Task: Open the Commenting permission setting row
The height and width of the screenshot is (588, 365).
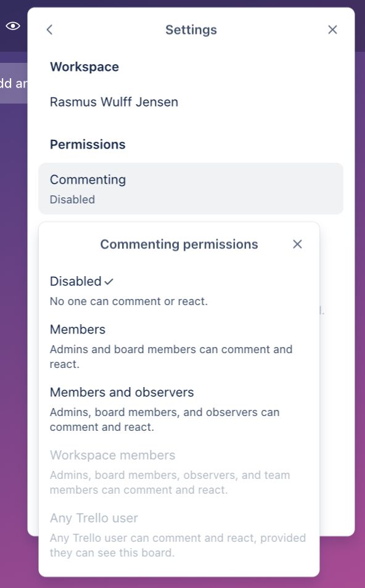Action: (191, 189)
